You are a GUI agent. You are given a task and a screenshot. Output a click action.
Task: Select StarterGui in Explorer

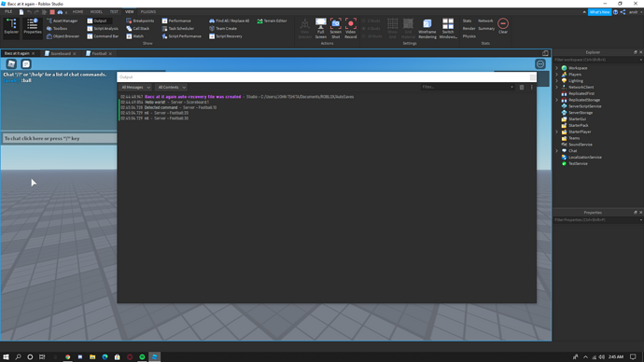(x=577, y=119)
